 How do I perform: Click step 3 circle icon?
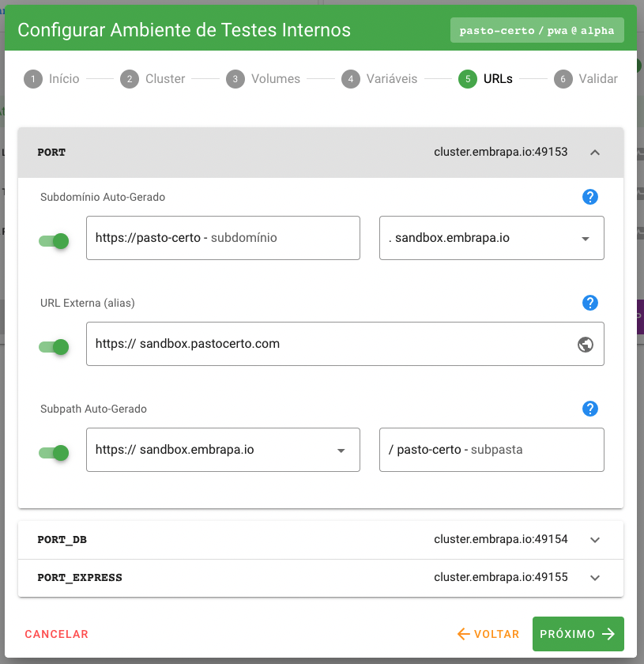(x=235, y=79)
